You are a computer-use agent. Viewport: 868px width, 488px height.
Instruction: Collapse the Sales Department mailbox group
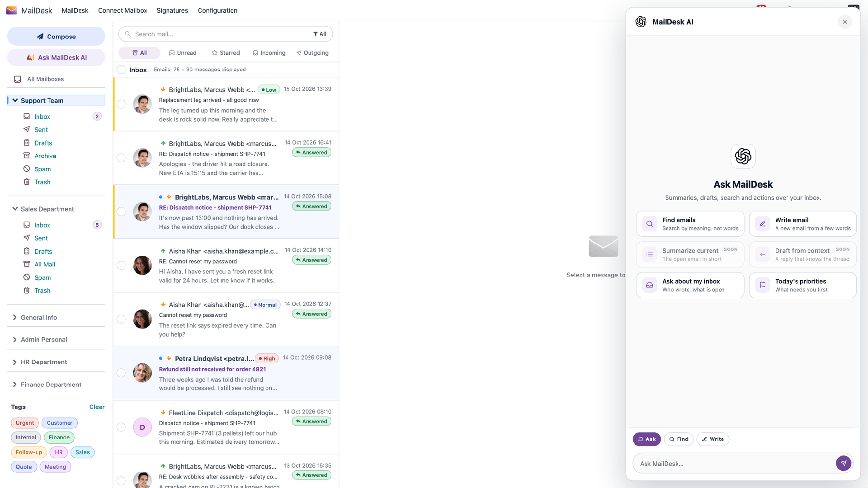click(x=15, y=209)
